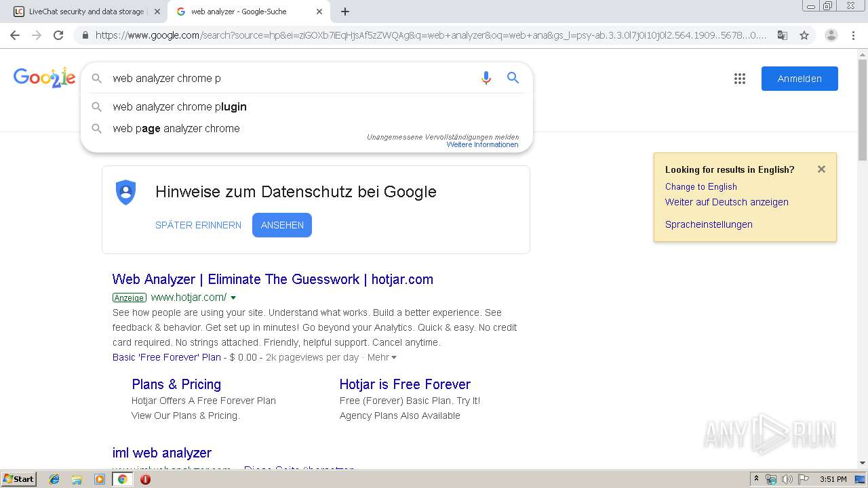Open Web Analyzer hotjar.com ad result
This screenshot has width=868, height=488.
273,279
